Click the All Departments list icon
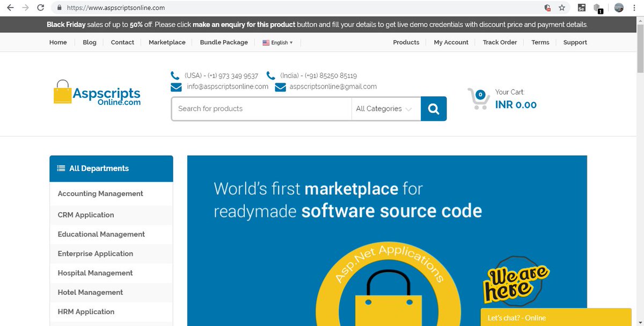Viewport: 644px width, 326px height. tap(61, 169)
